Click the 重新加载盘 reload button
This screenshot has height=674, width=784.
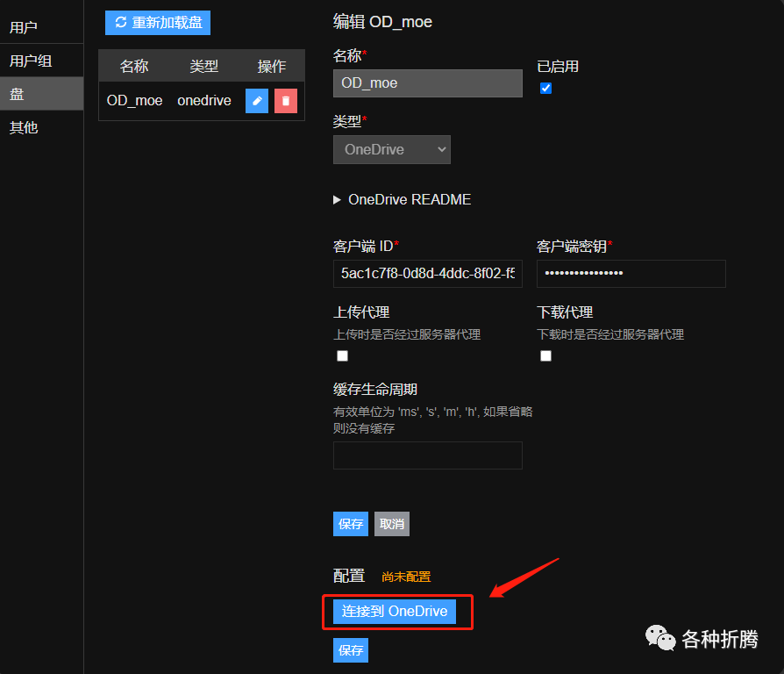point(158,23)
